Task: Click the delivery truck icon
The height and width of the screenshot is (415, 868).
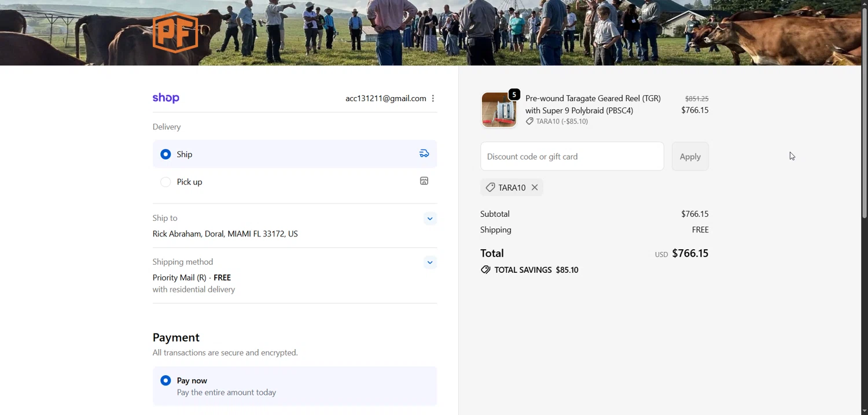Action: coord(424,154)
